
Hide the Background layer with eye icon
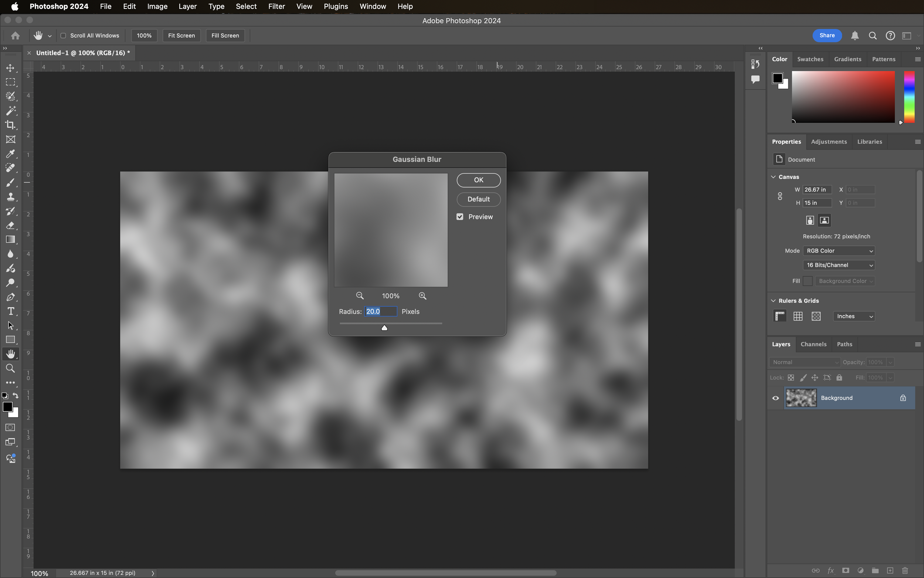coord(775,398)
